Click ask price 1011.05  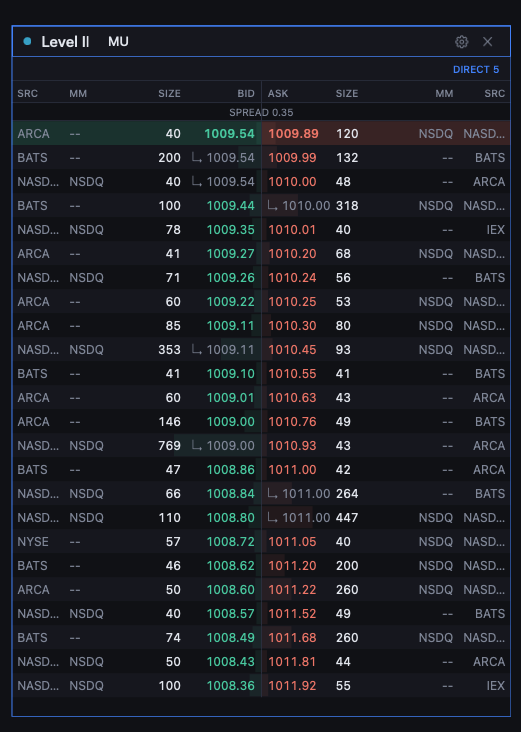(292, 542)
